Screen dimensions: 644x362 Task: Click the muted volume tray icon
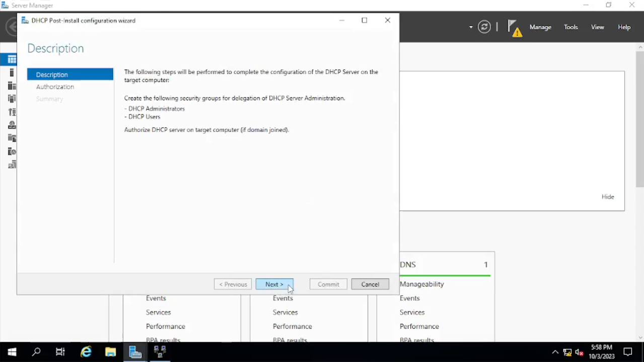(579, 352)
